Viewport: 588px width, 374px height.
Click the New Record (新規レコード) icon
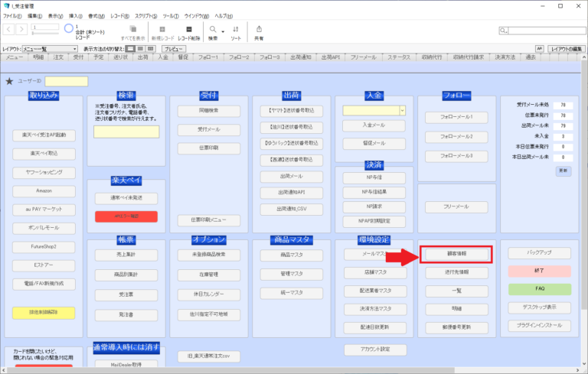tap(164, 28)
